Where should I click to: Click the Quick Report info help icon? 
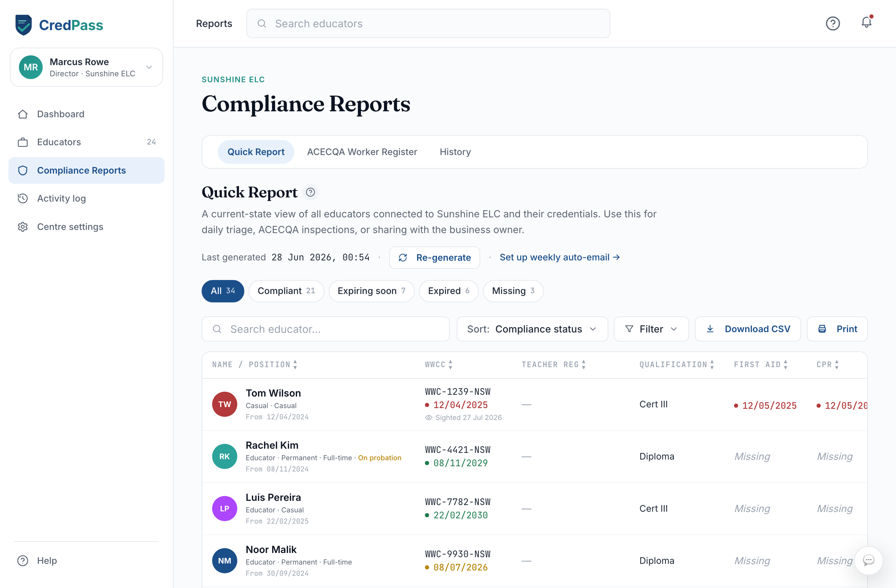click(x=310, y=192)
